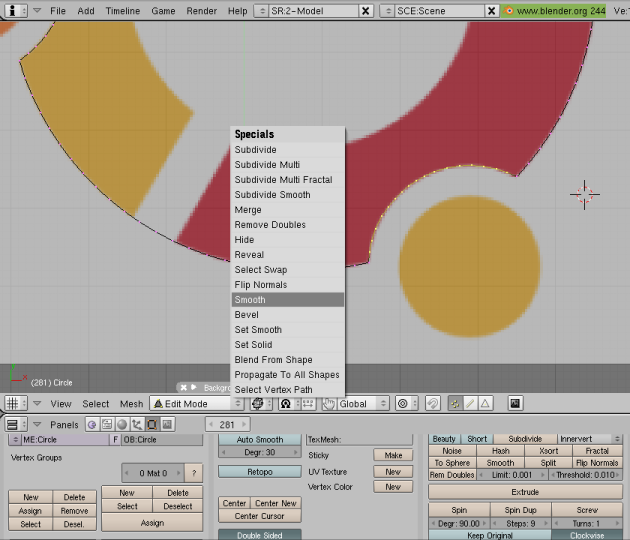Open the Script context icon in Panels
The height and width of the screenshot is (540, 630).
(x=107, y=424)
